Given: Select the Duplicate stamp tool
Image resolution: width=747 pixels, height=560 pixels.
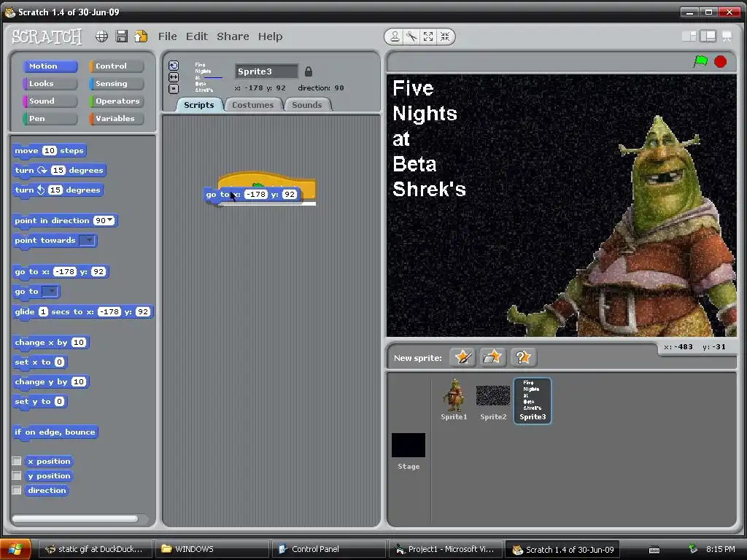Looking at the screenshot, I should 395,36.
